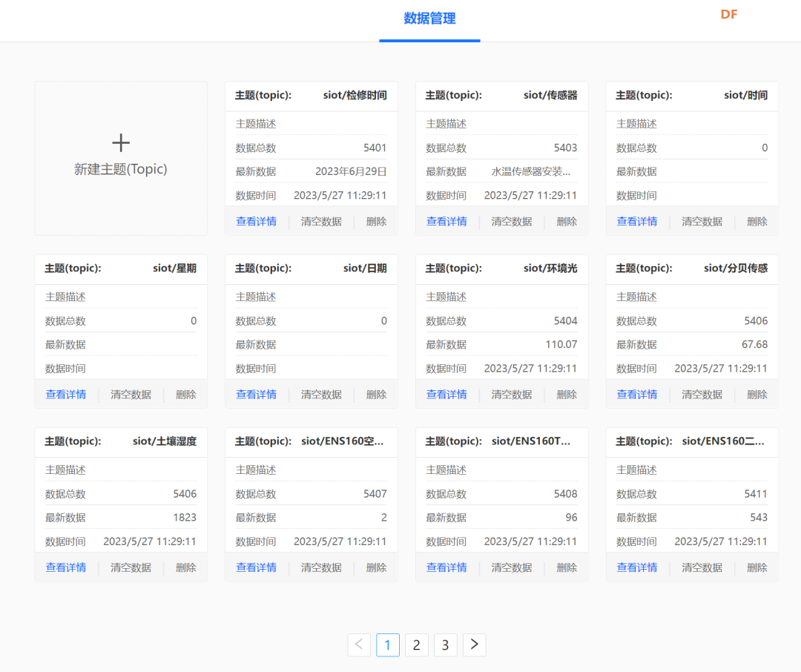The image size is (801, 672).
Task: Delete the siot/土壤湿度 topic
Action: (186, 567)
